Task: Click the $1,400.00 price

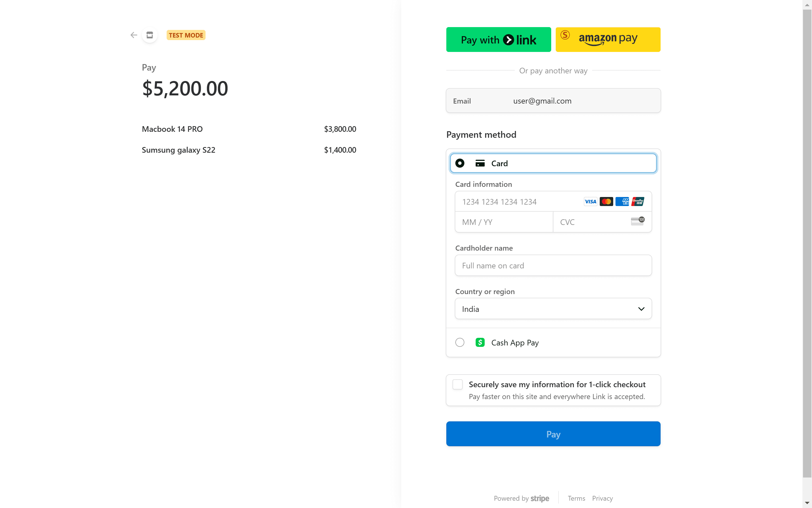Action: 340,150
